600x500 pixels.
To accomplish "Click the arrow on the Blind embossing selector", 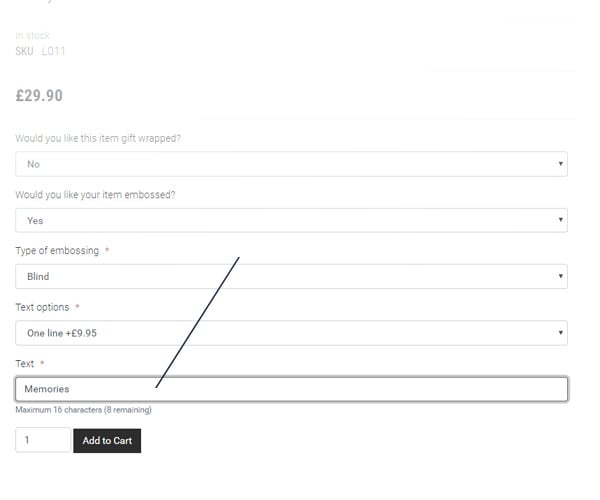I will coord(560,276).
